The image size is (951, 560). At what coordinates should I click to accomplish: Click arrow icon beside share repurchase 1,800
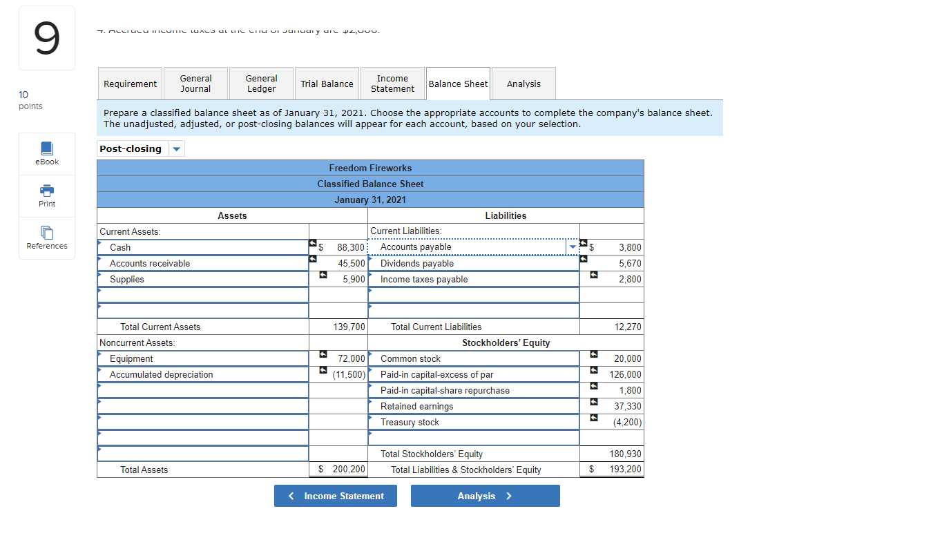(x=594, y=387)
